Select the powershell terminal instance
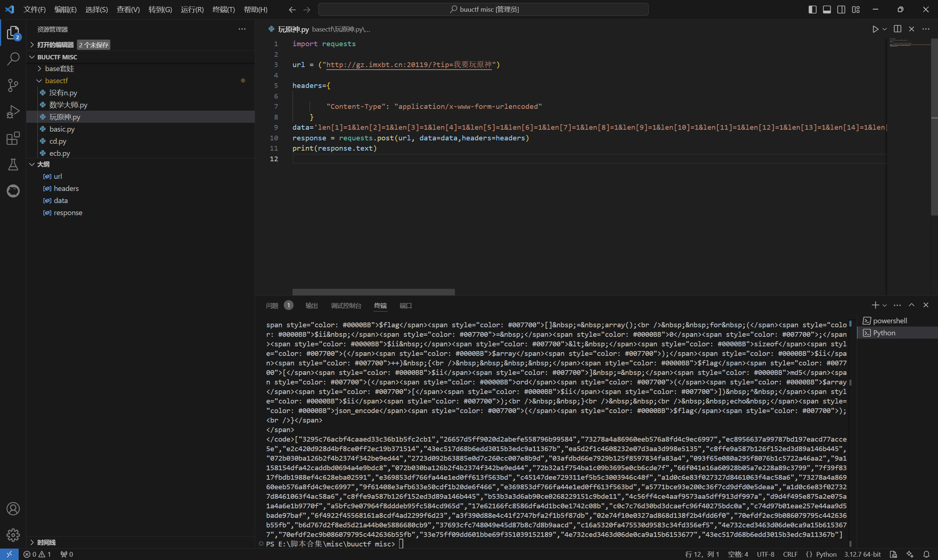 point(897,321)
